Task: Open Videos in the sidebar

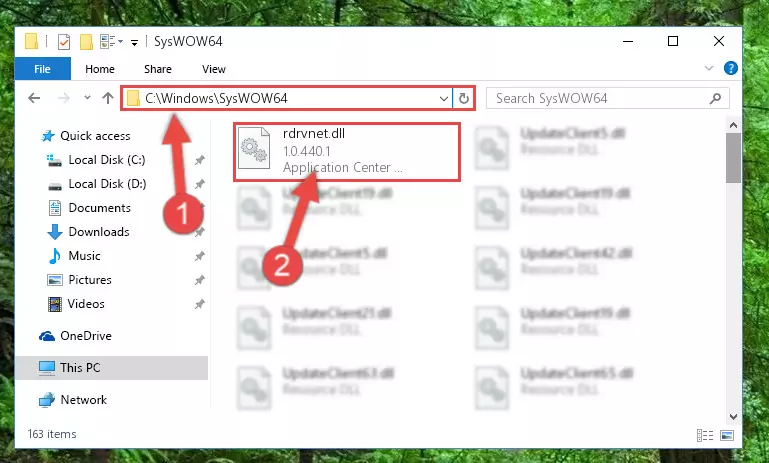Action: (x=86, y=304)
